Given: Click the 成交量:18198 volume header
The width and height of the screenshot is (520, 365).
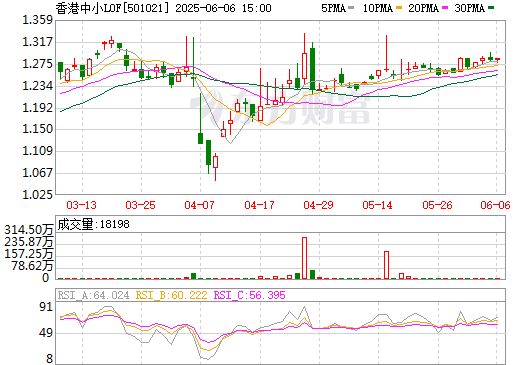Looking at the screenshot, I should (x=93, y=224).
